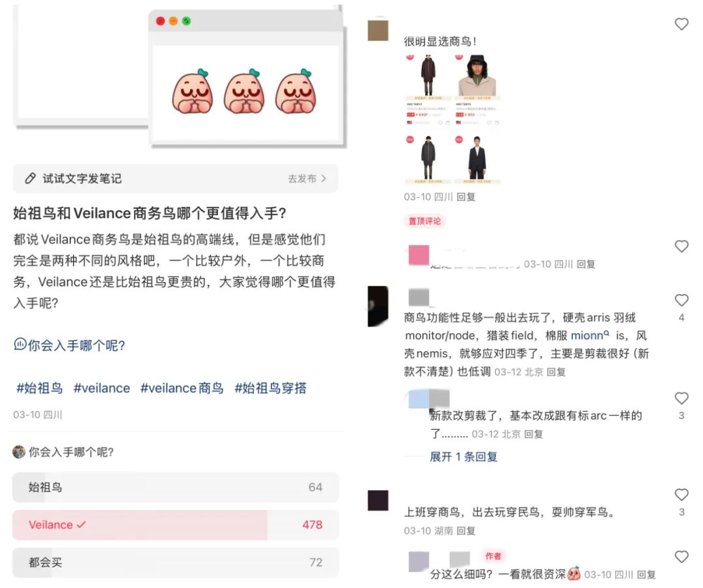Image resolution: width=703 pixels, height=588 pixels.
Task: Open the poll icon link 你会入手哪个呢?
Action: pos(70,345)
